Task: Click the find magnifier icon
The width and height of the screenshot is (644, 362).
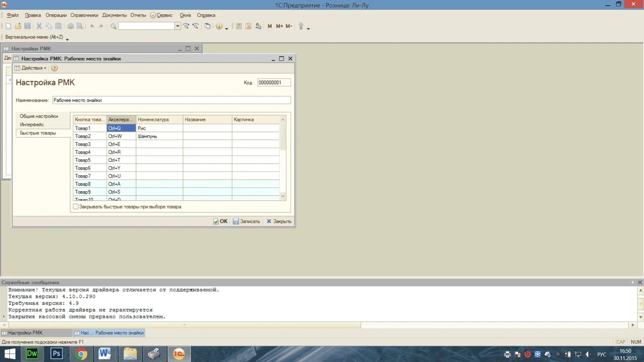Action: coord(113,26)
